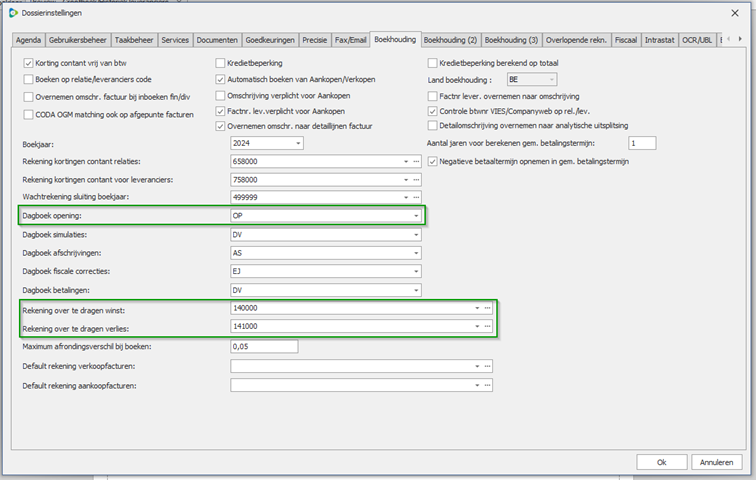Click the Dossierinstellingen app icon in title bar
The height and width of the screenshot is (480, 756).
pos(13,13)
